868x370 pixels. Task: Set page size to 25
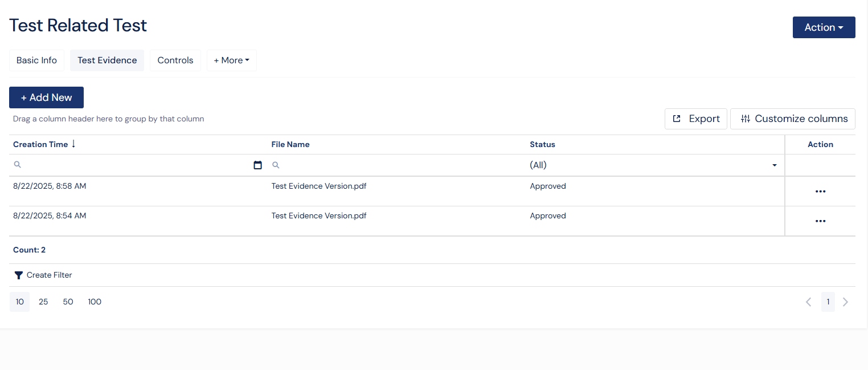(43, 302)
